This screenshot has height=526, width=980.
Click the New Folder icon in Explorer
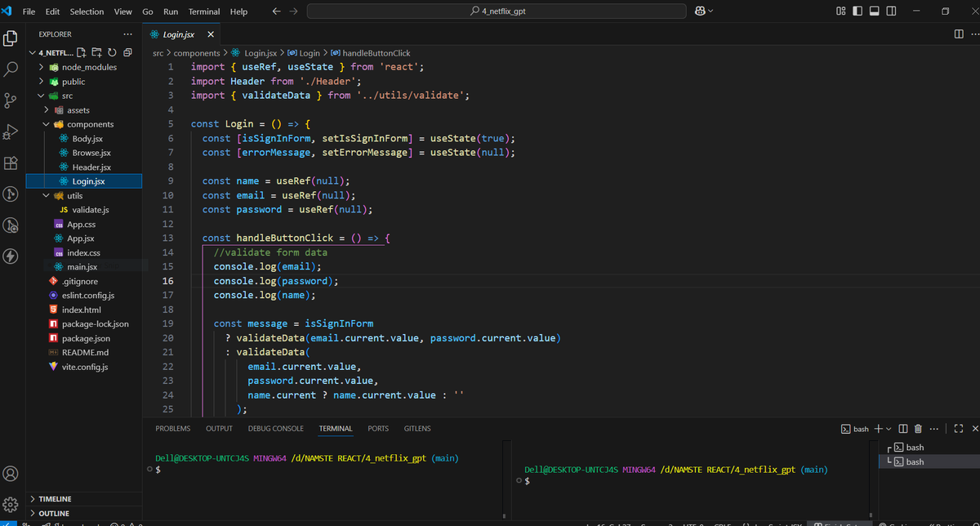point(97,52)
